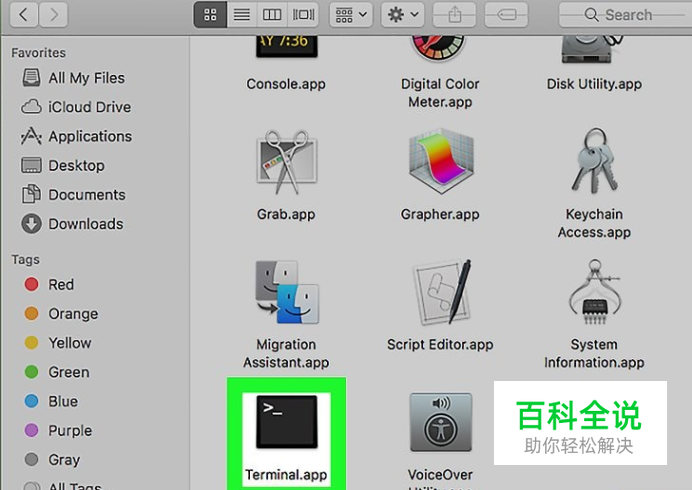Image resolution: width=692 pixels, height=490 pixels.
Task: Select the Gray tag
Action: click(53, 460)
